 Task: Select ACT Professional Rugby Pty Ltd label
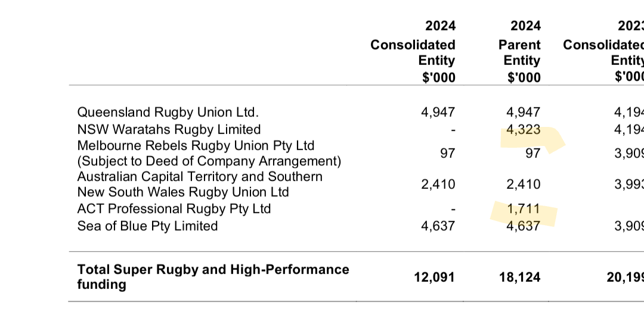click(174, 209)
